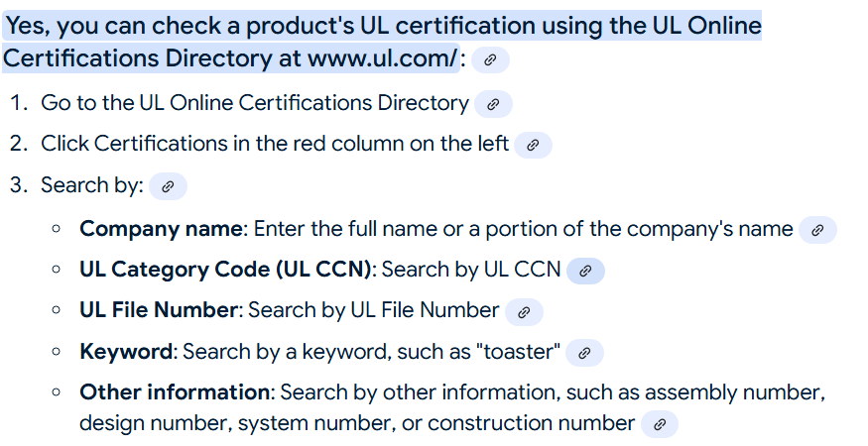Image resolution: width=868 pixels, height=446 pixels.
Task: Click link icon following 'Search by UL File Number'
Action: tap(524, 312)
